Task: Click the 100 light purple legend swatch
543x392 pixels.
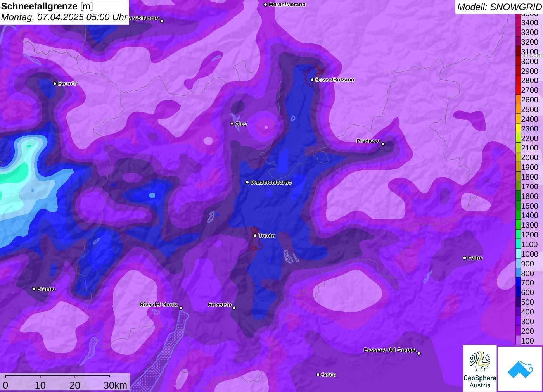Action: [518, 340]
